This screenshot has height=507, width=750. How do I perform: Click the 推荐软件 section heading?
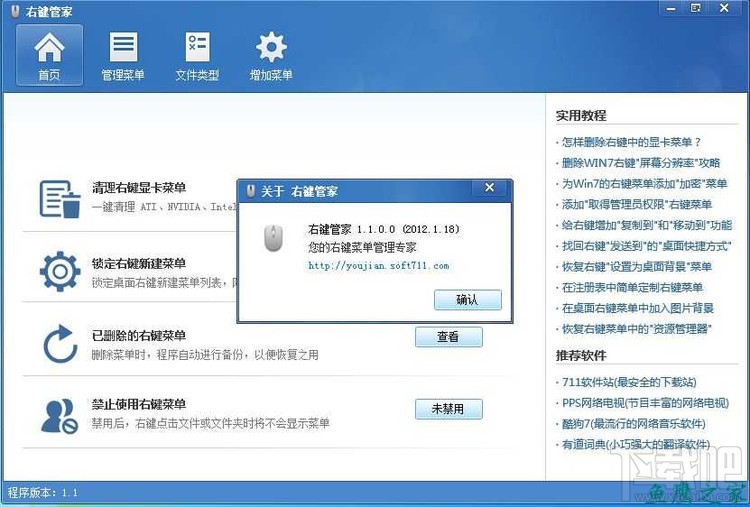coord(581,355)
